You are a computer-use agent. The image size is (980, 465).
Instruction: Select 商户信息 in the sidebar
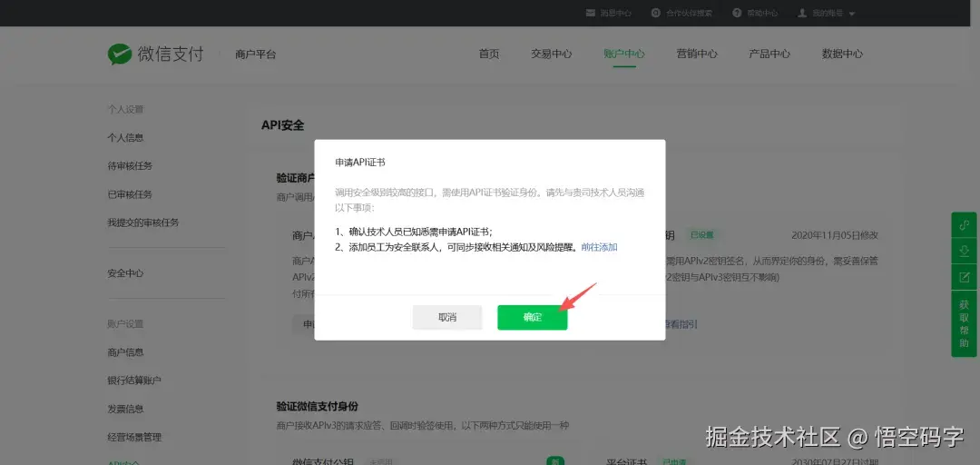[125, 352]
